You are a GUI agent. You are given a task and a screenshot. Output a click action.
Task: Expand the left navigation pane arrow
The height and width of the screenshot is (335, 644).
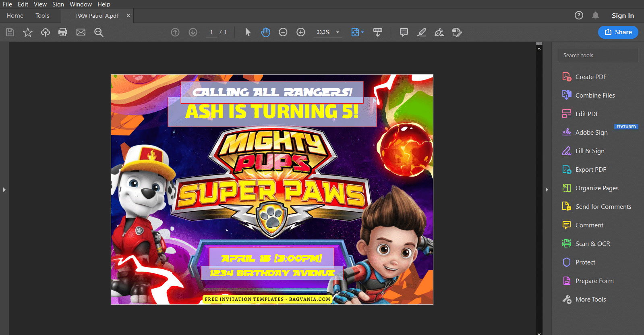tap(4, 189)
